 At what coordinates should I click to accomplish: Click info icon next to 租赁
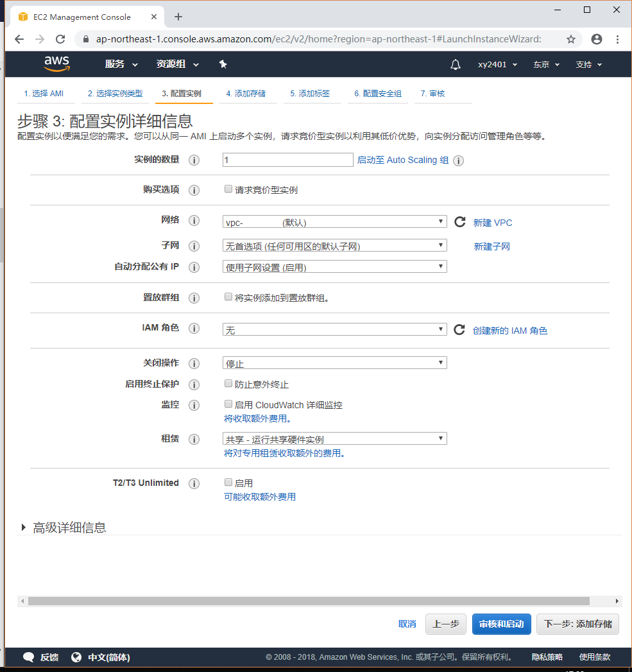pyautogui.click(x=194, y=440)
